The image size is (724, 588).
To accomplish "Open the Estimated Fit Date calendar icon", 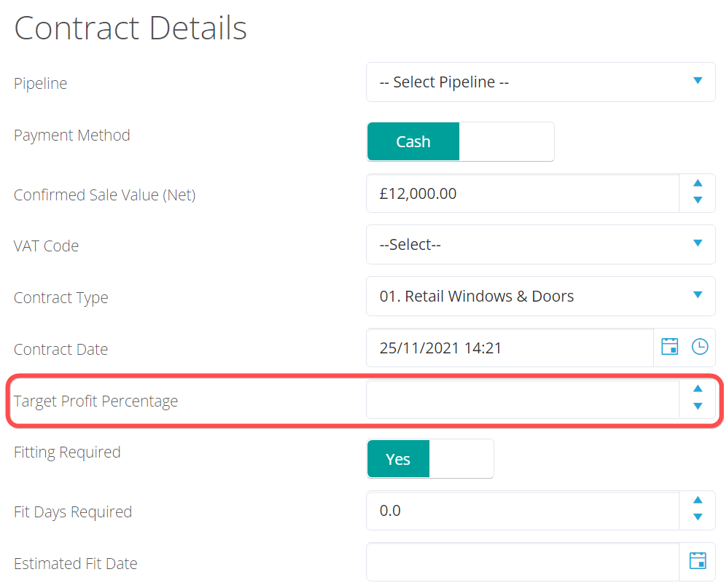I will (698, 561).
